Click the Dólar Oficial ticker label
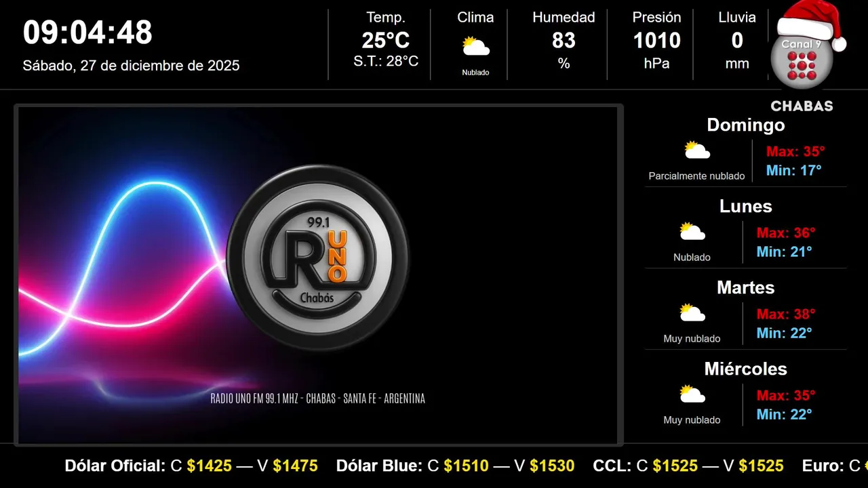868x488 pixels. 115,466
